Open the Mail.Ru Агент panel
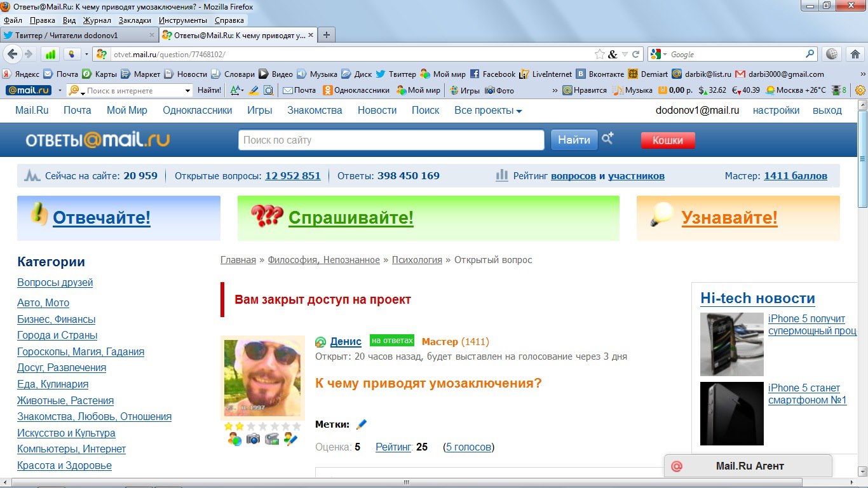 (748, 466)
